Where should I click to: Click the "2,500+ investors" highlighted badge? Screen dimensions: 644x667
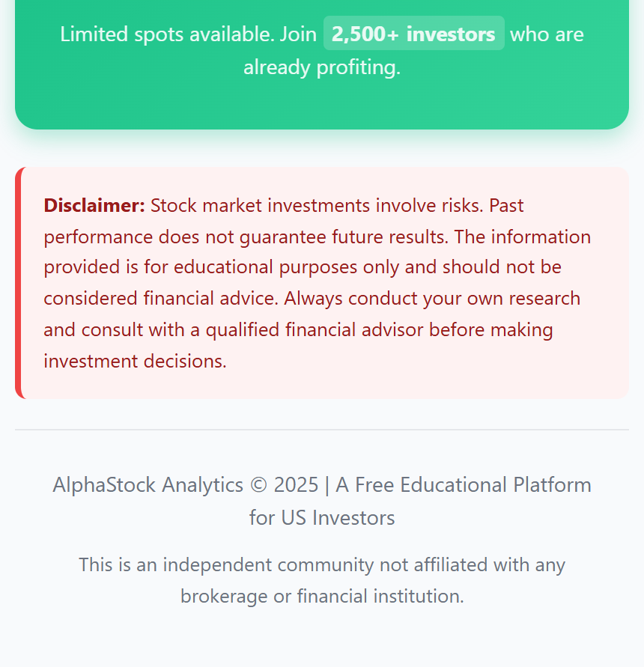413,34
